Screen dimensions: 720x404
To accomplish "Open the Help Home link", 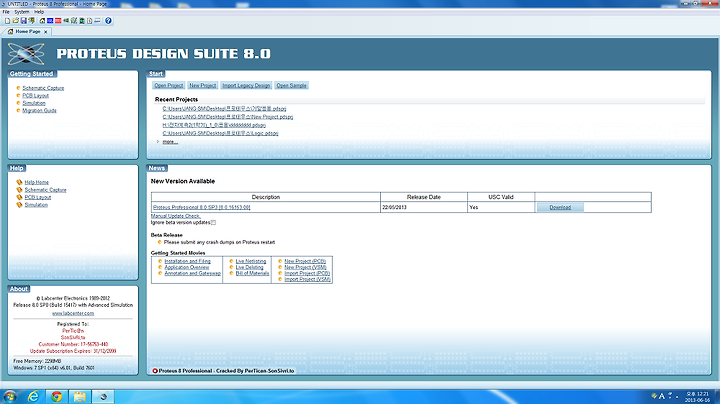I will [x=36, y=182].
